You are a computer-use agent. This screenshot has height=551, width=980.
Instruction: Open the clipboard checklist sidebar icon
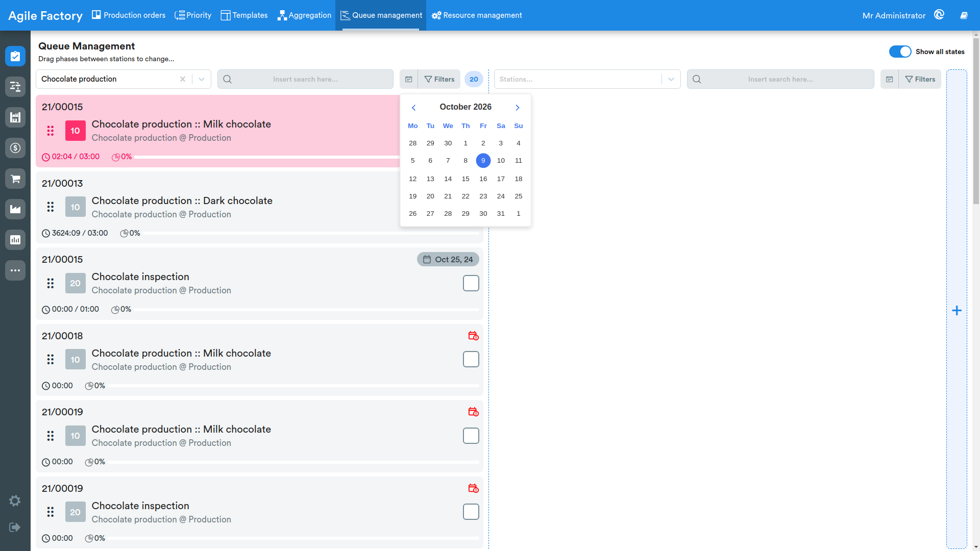coord(15,56)
